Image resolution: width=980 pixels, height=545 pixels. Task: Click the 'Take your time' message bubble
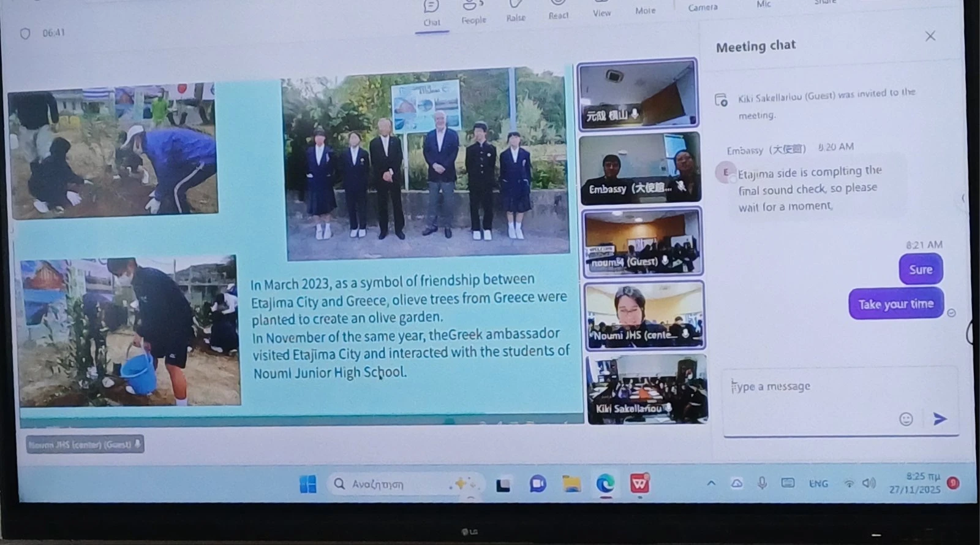pyautogui.click(x=895, y=304)
